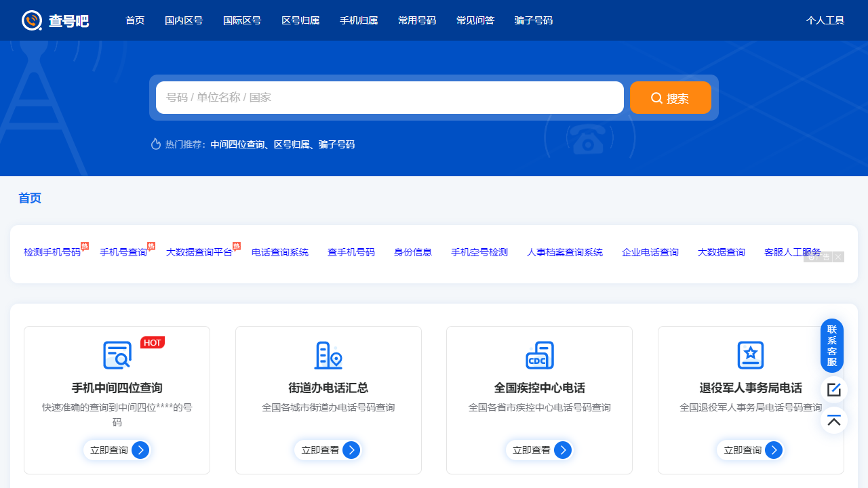Open the 联系客服 contact support tab
Screen dimensions: 868x488
pyautogui.click(x=831, y=346)
